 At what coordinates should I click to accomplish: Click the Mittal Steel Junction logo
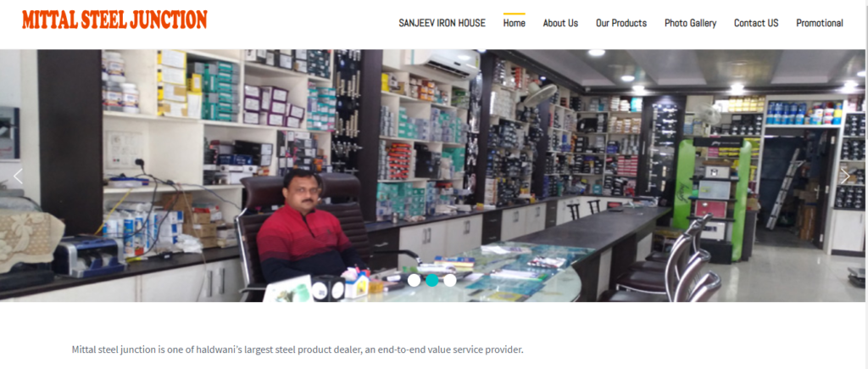114,20
